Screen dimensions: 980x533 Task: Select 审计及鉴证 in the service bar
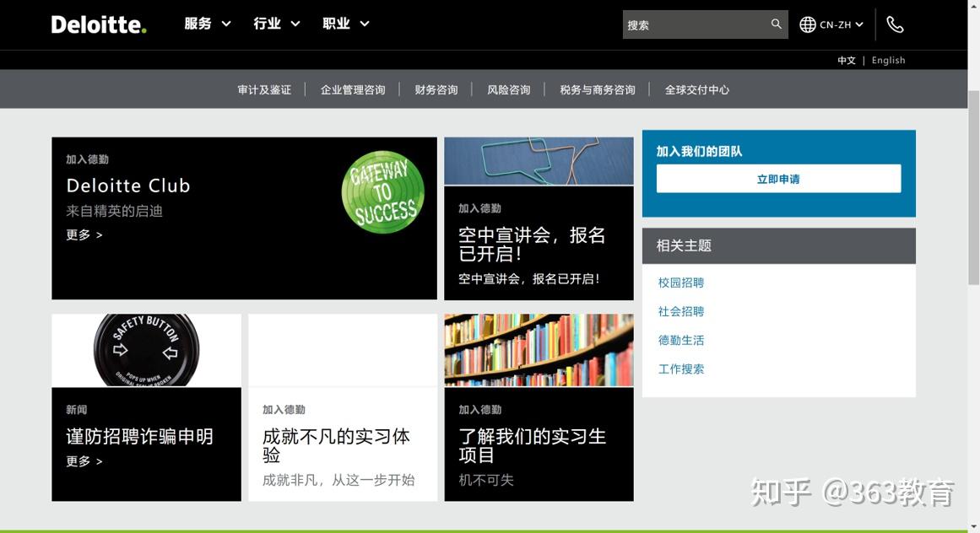point(264,90)
